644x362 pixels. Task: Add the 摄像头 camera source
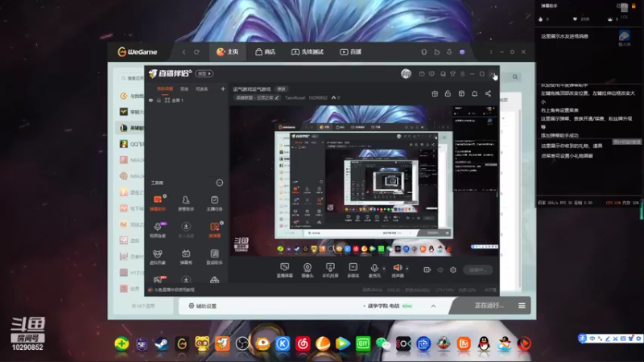coord(308,270)
